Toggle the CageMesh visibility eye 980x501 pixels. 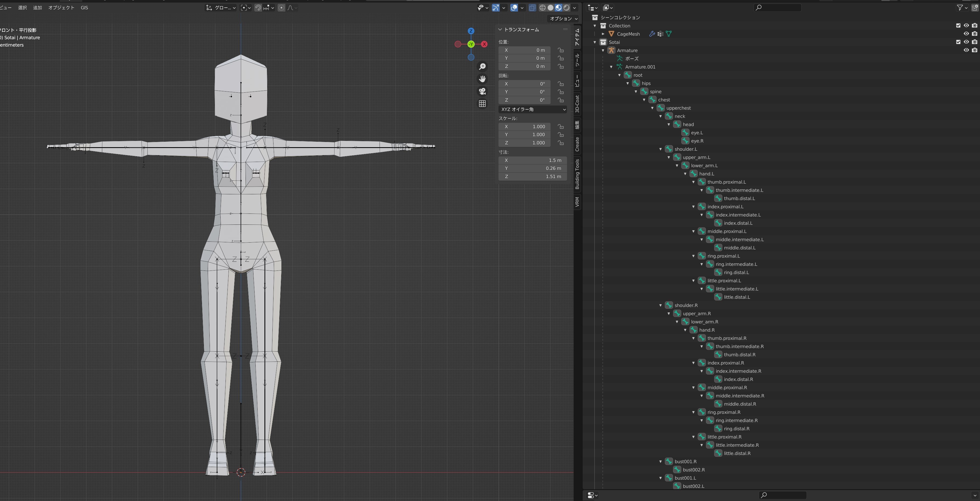966,33
